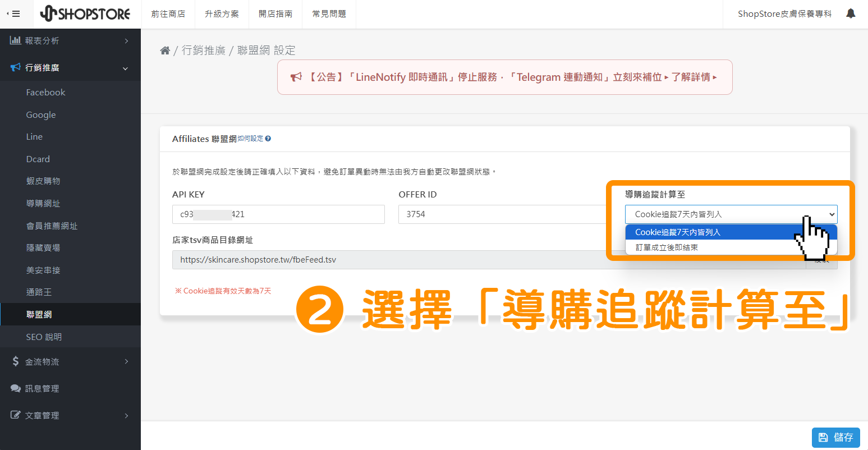Open the 導購追蹤計算至 dropdown
Image resolution: width=868 pixels, height=450 pixels.
(731, 214)
